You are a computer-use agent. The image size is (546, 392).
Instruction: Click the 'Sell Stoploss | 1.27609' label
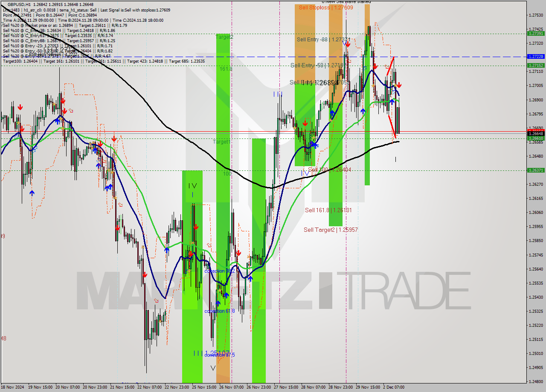tap(326, 7)
